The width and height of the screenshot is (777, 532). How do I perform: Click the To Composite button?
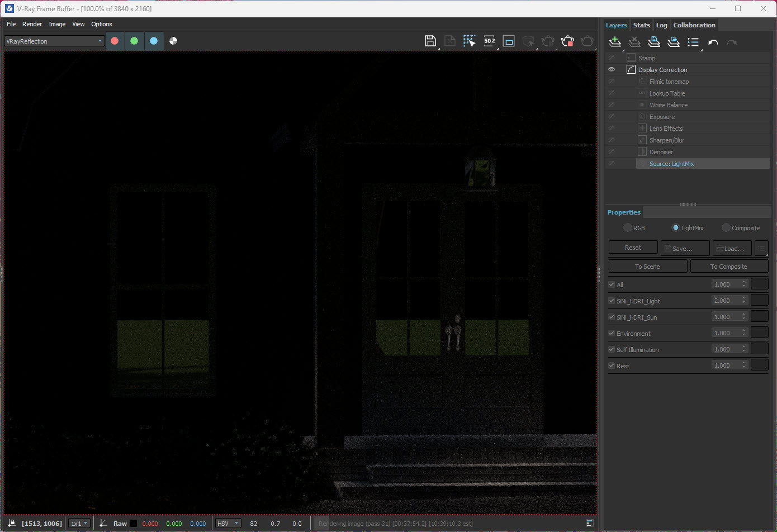(x=728, y=267)
